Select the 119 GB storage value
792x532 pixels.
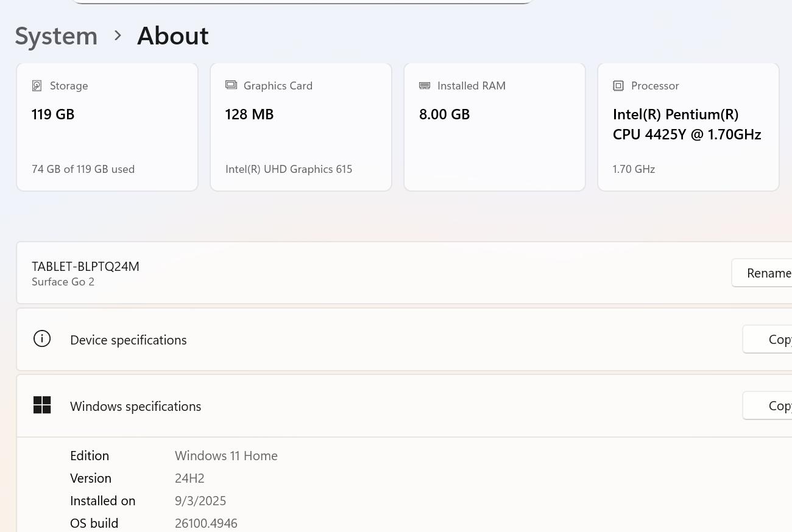point(53,114)
